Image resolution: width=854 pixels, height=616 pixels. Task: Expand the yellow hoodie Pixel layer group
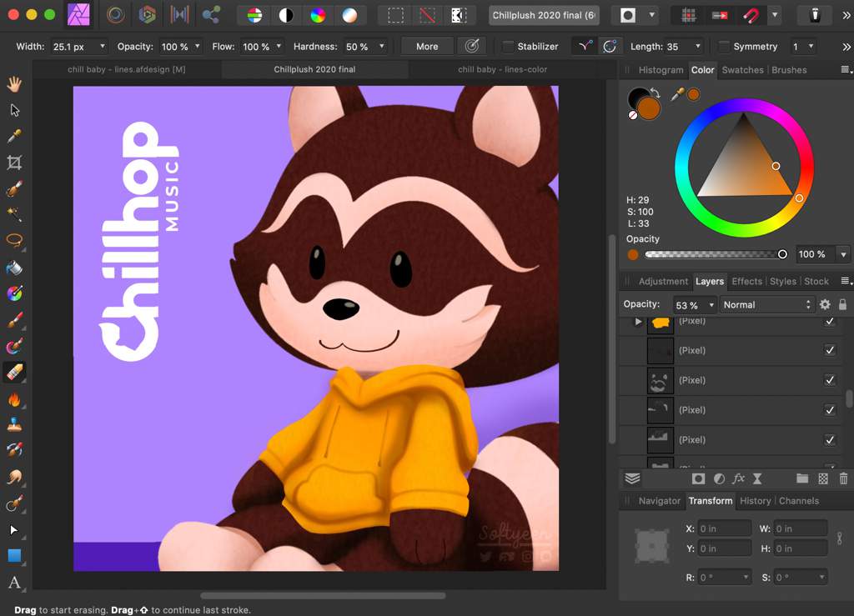(x=638, y=322)
